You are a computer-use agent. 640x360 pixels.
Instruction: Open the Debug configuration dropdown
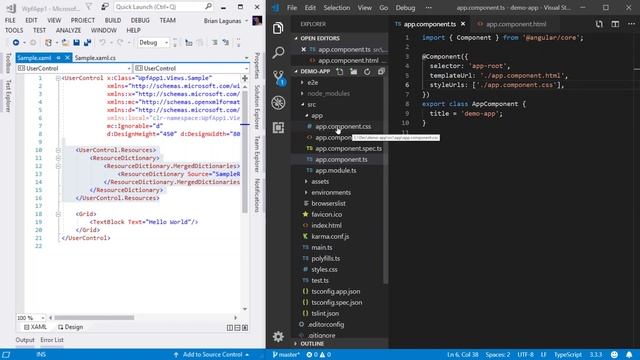point(153,42)
